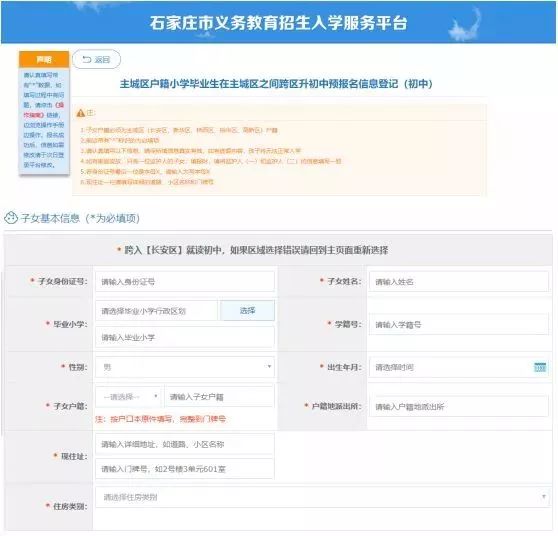Open the calendar icon in 出生年月 field
This screenshot has width=558, height=536.
tap(540, 367)
